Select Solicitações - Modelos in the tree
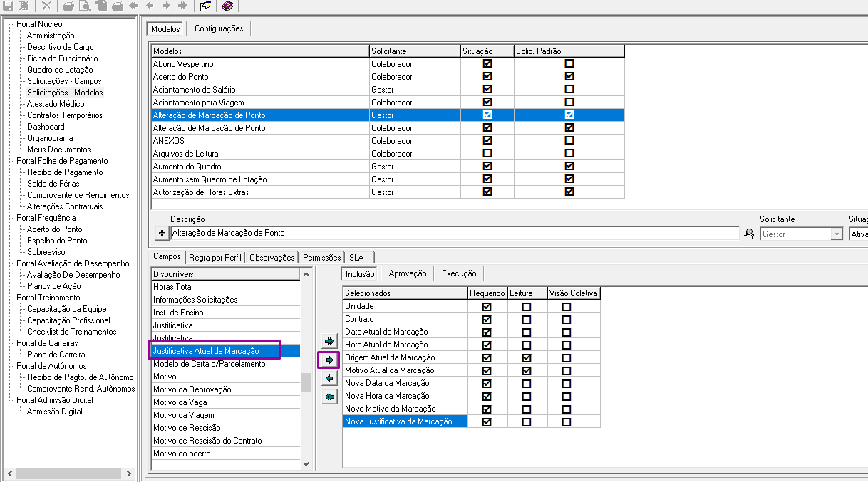 [x=65, y=93]
